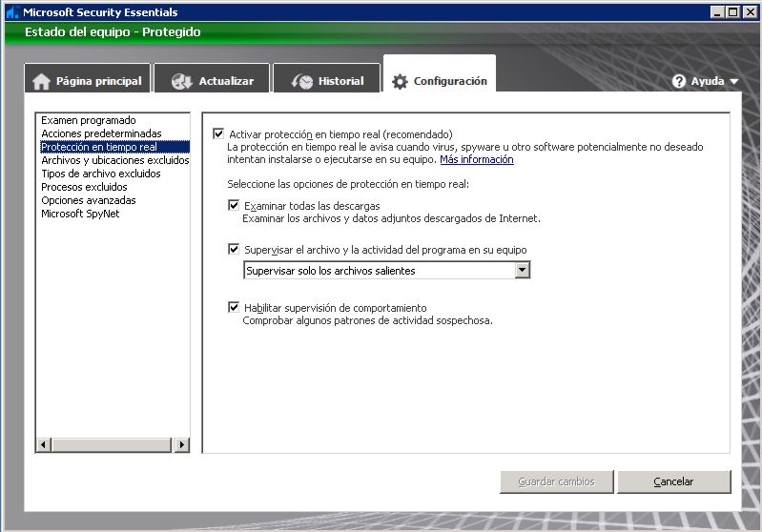Click the question mark Ayuda icon
The width and height of the screenshot is (762, 532).
678,81
